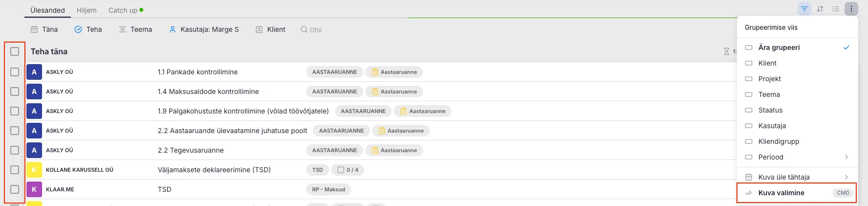The width and height of the screenshot is (868, 206).
Task: Click the Otsi search field
Action: [312, 30]
